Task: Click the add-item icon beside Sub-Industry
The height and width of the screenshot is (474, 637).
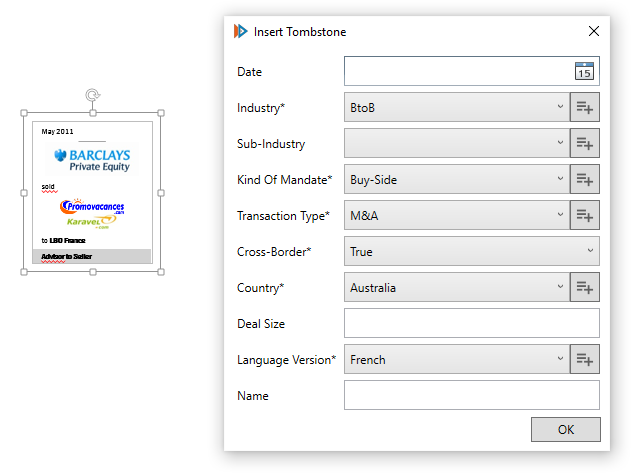Action: tap(584, 143)
